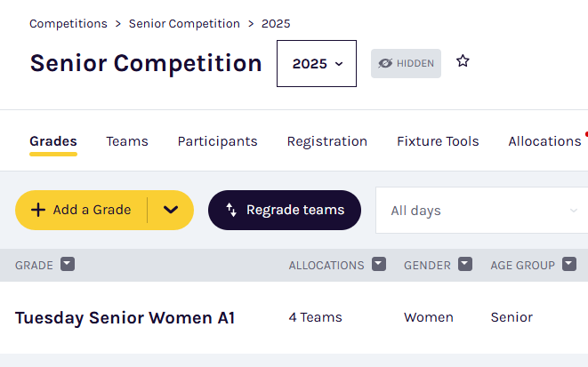Open the All days filter dropdown
The height and width of the screenshot is (367, 588).
(481, 211)
